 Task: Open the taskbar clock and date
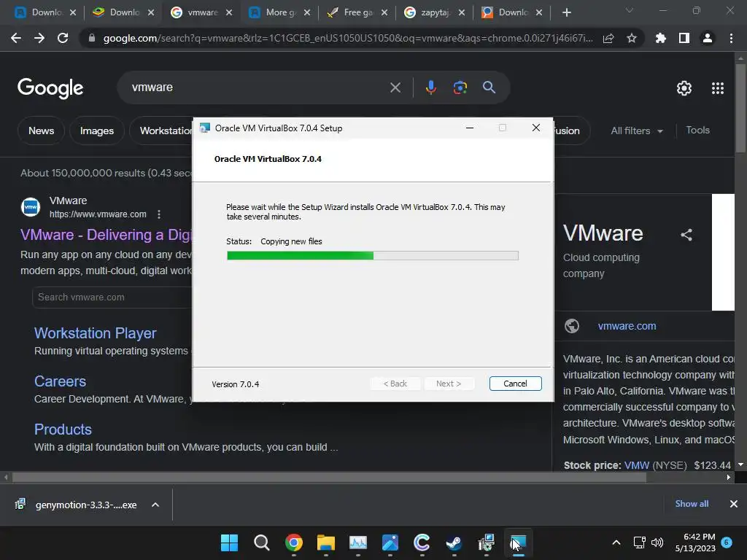point(695,542)
